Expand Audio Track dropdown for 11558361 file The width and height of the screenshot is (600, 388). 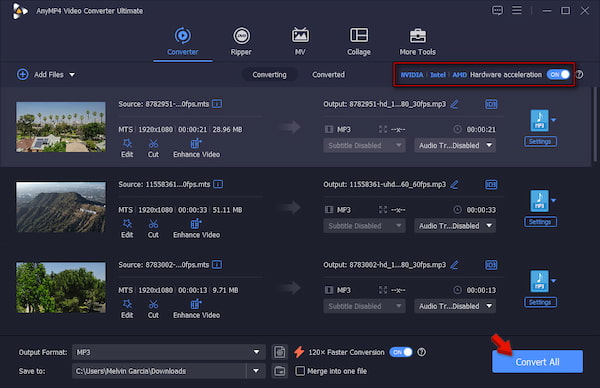tap(455, 226)
